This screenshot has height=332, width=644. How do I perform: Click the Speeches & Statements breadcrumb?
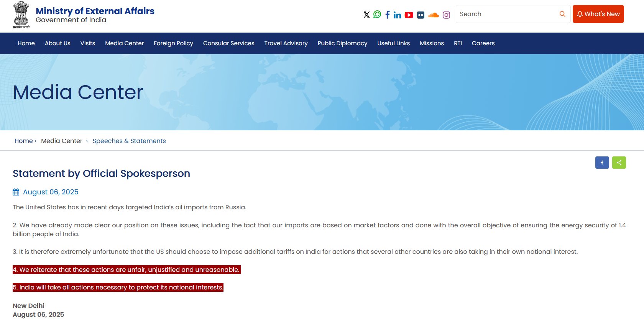pyautogui.click(x=129, y=141)
